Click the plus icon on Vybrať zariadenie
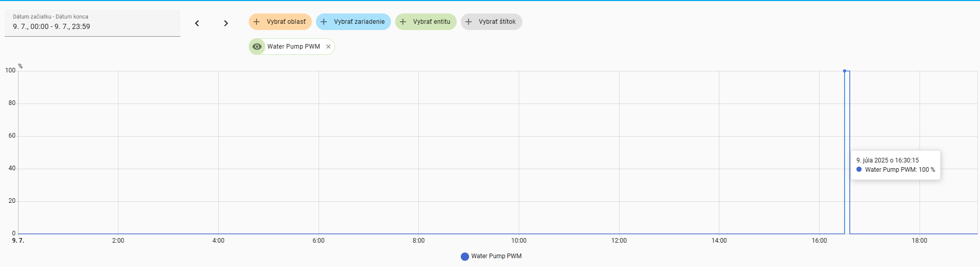Screen dimensions: 980x267 point(324,22)
